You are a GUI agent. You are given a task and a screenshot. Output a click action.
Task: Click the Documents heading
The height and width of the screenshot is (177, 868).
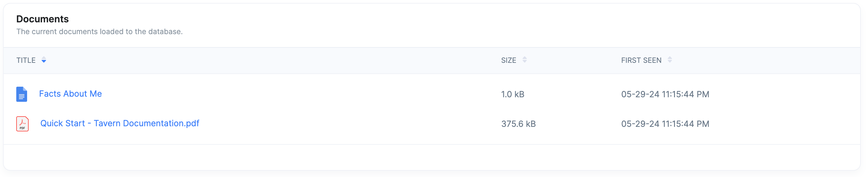click(x=42, y=19)
